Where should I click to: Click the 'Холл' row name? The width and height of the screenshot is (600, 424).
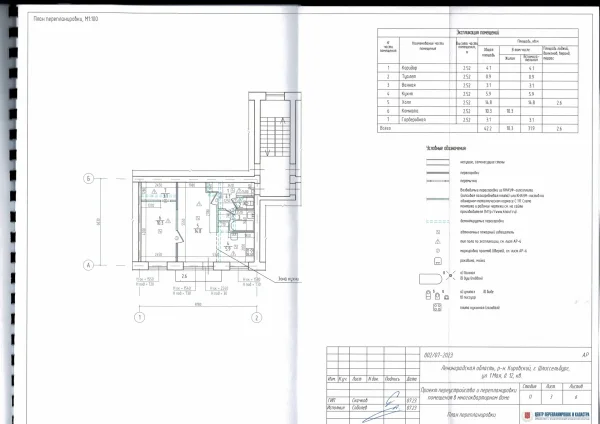click(406, 102)
